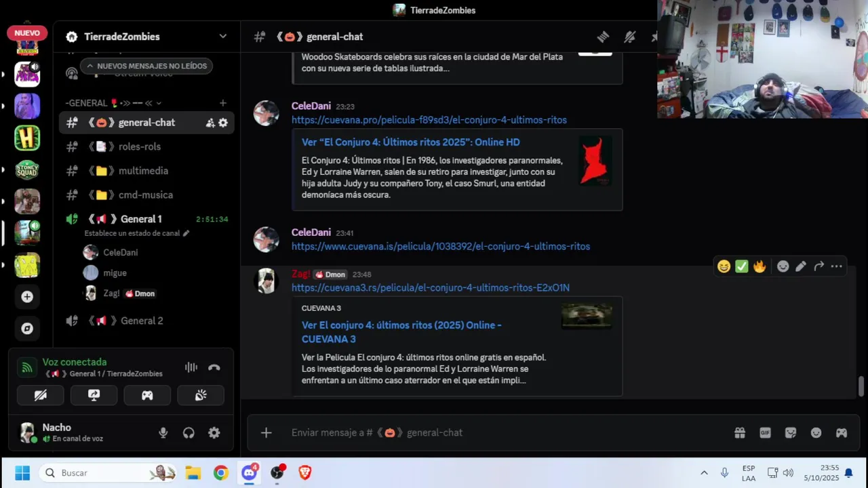The image size is (868, 488).
Task: Show hidden system tray icons
Action: tap(704, 473)
